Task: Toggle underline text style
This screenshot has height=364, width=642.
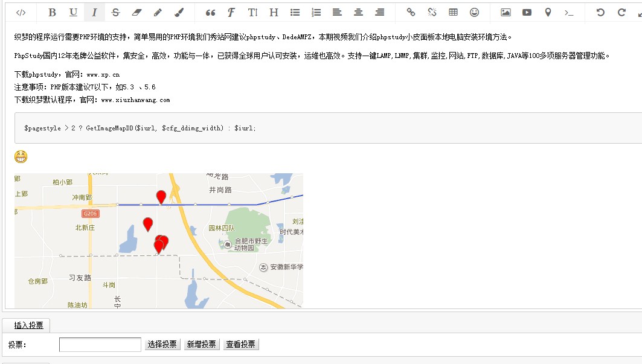Action: coord(73,12)
